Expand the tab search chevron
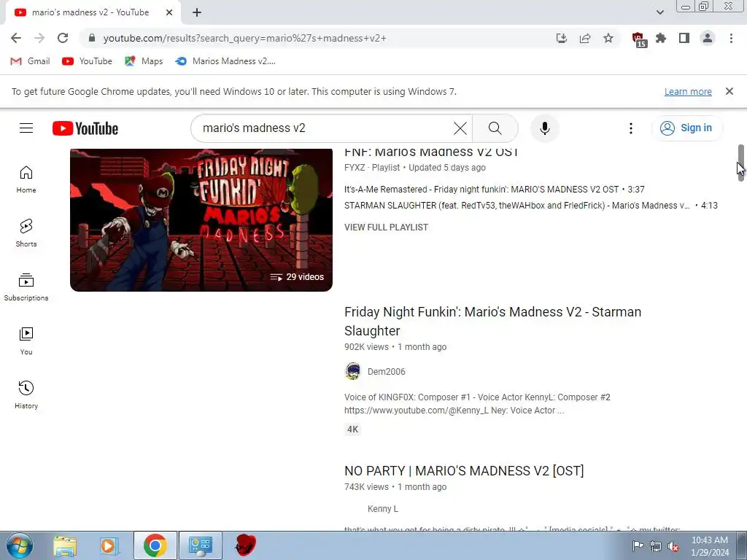Viewport: 747px width, 560px height. (x=659, y=12)
